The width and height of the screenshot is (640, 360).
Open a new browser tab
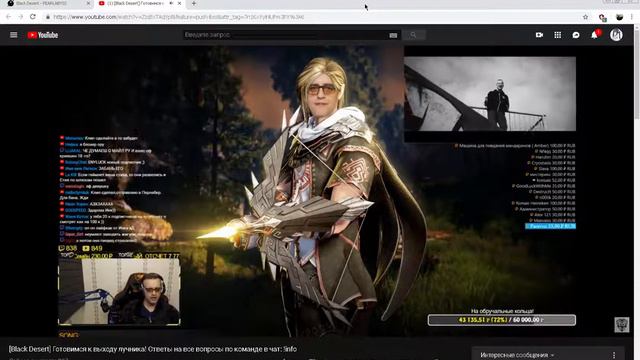194,3
